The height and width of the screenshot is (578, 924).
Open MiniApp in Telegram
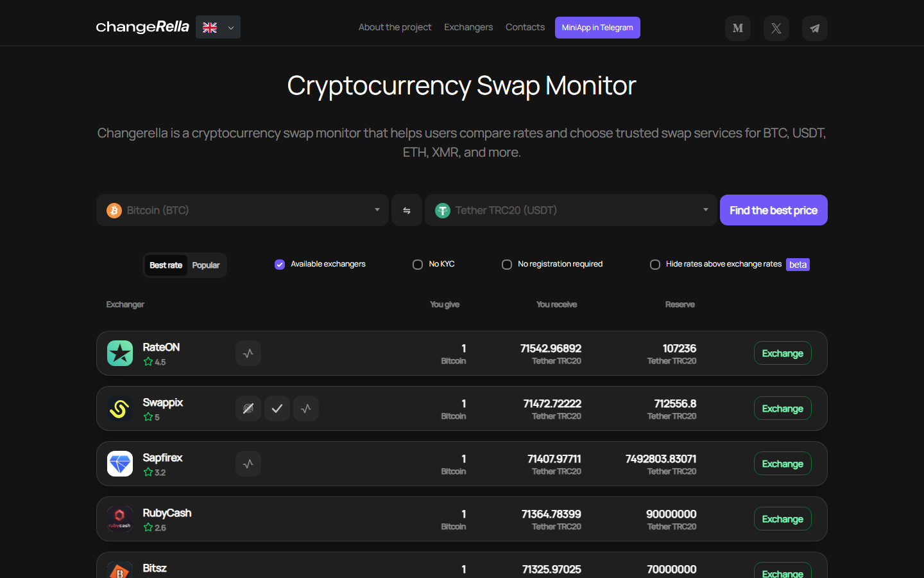pyautogui.click(x=597, y=28)
